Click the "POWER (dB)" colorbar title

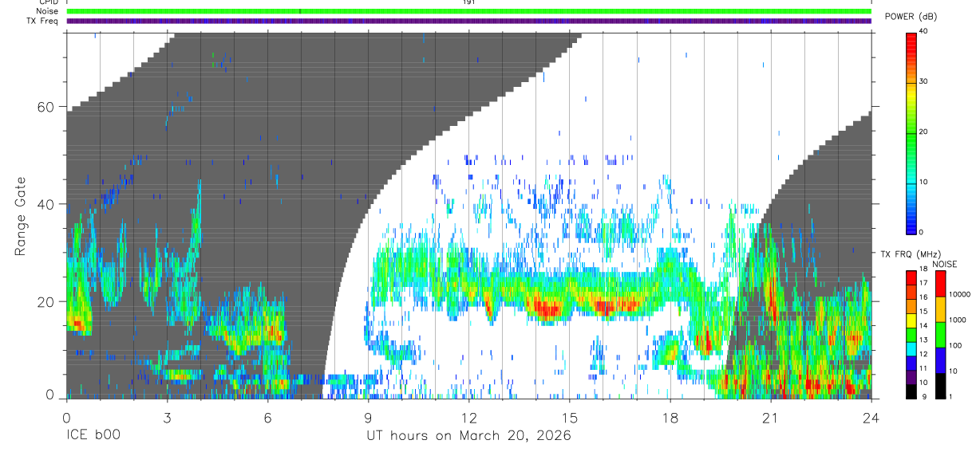tap(911, 16)
